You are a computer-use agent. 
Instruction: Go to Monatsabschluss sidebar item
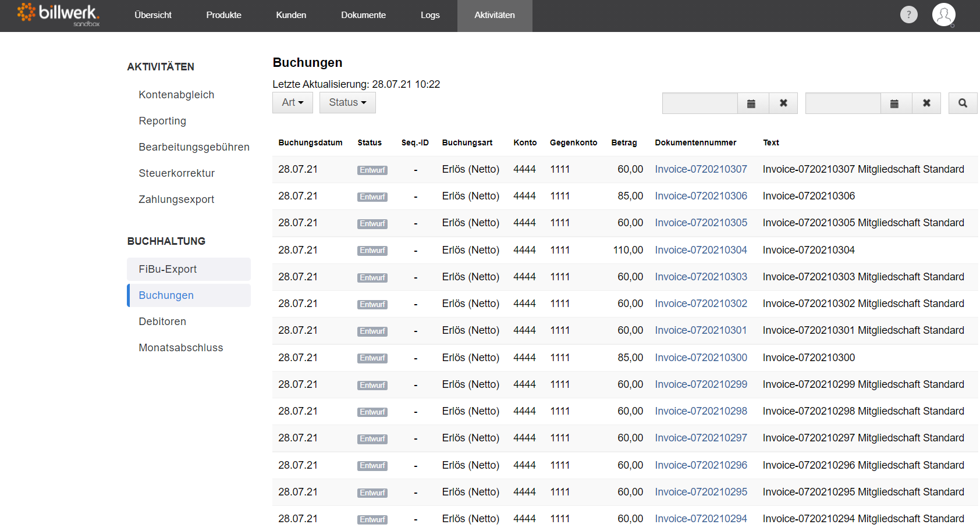coord(180,348)
